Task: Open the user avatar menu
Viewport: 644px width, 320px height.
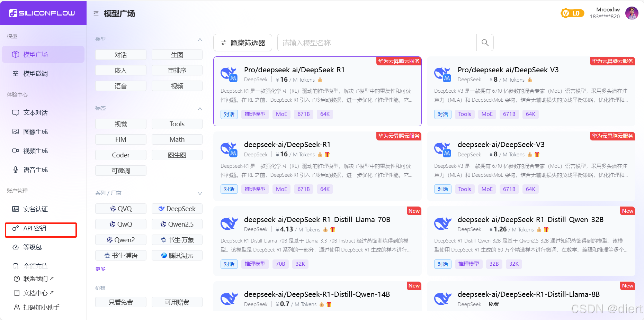Action: 632,13
